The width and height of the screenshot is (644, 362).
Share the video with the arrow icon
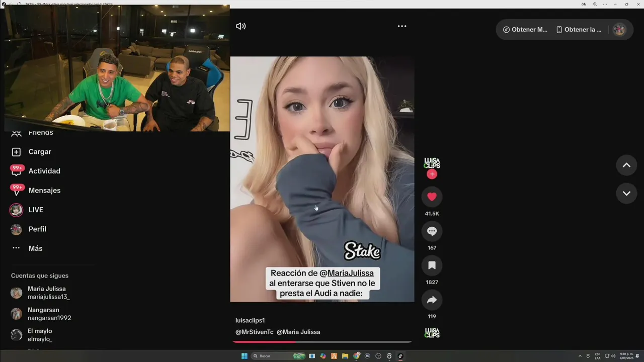coord(432,300)
